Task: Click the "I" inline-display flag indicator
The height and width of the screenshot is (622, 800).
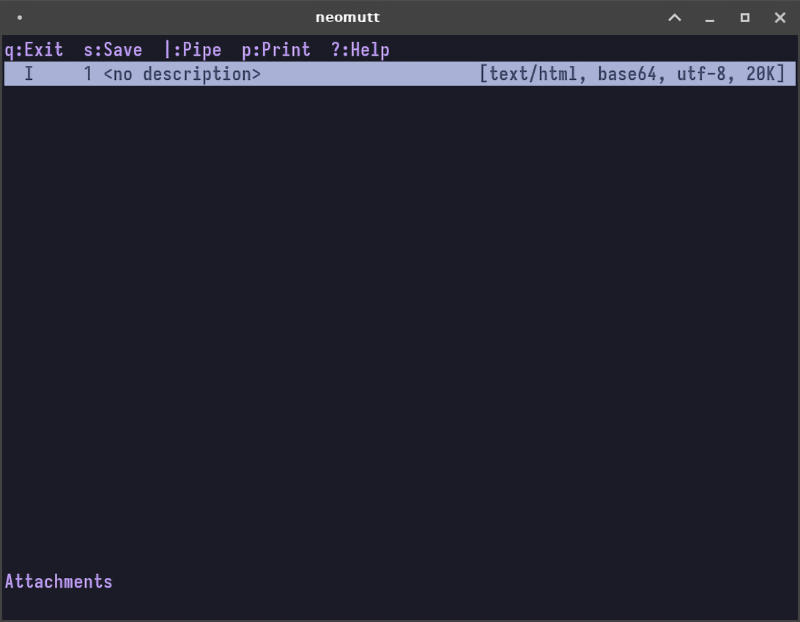Action: 29,74
